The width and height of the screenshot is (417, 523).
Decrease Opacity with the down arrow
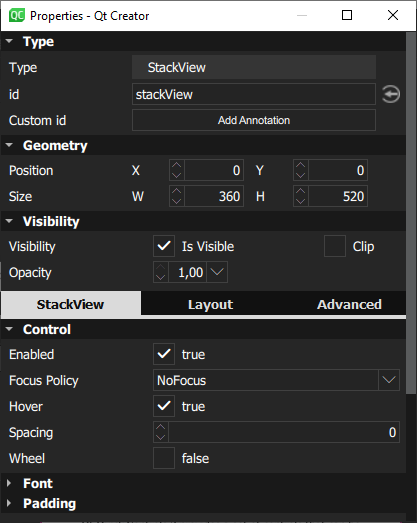[161, 277]
